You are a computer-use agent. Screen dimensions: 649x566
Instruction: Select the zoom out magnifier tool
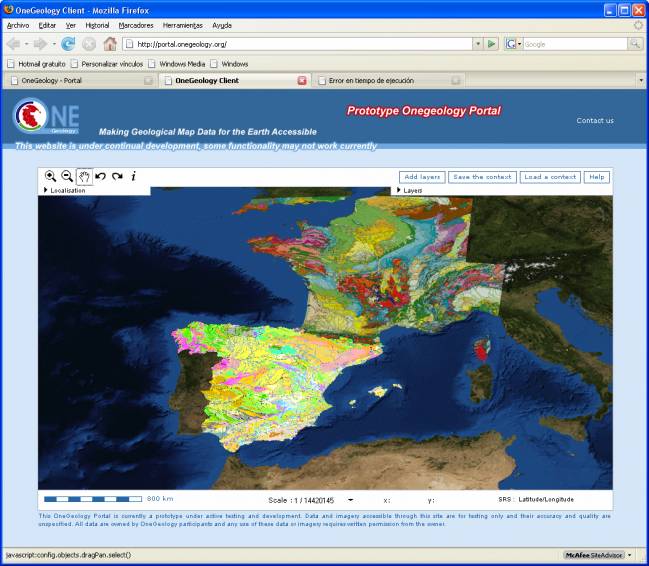pos(67,176)
